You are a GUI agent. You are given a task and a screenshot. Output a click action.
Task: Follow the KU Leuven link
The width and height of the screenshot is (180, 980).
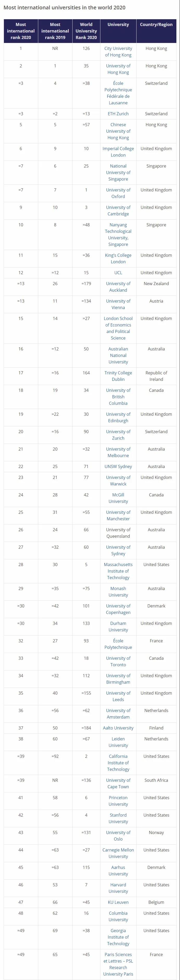tap(118, 902)
